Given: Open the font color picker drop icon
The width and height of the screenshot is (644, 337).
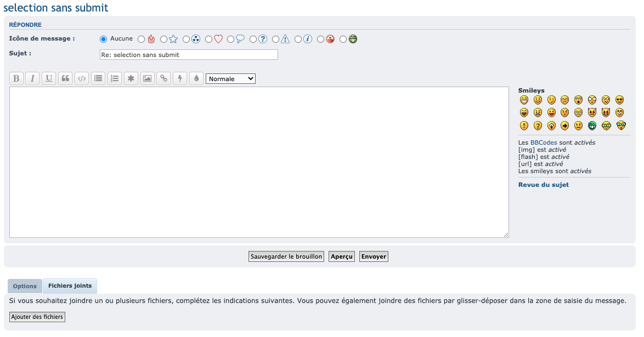Looking at the screenshot, I should pos(196,78).
